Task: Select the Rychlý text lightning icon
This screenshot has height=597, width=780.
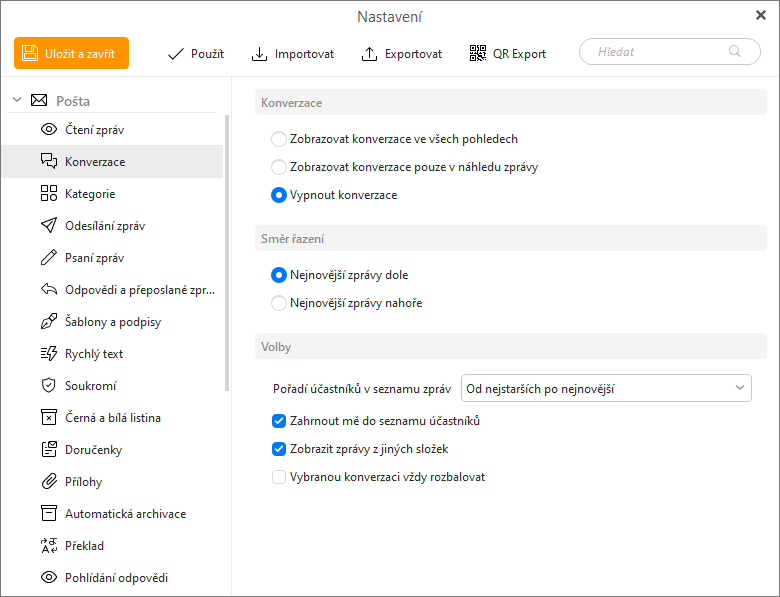Action: (x=48, y=354)
